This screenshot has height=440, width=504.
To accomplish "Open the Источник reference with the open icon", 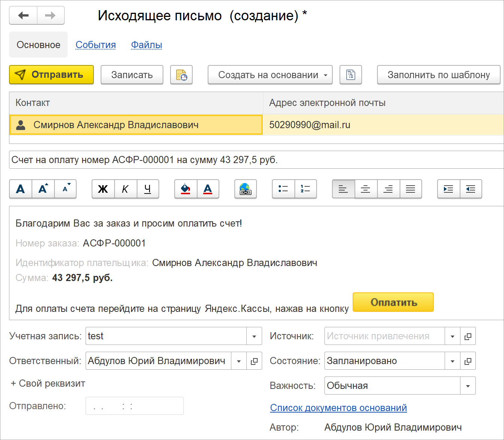I will click(x=468, y=336).
